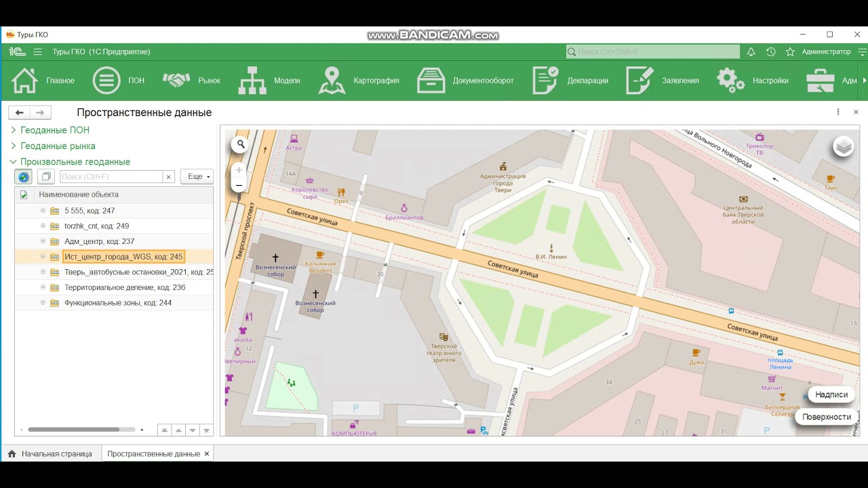Open the three-dot form options menu

(838, 113)
